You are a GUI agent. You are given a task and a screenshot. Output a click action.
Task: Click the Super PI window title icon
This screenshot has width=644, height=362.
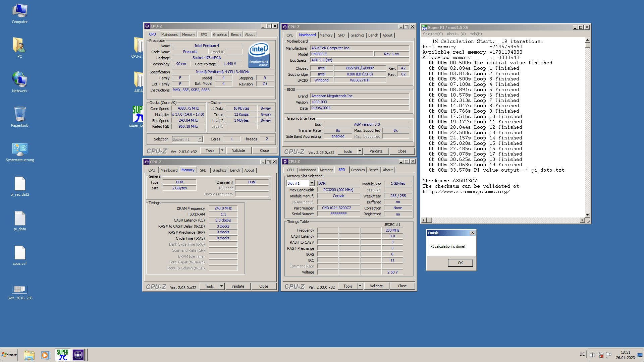coord(424,27)
